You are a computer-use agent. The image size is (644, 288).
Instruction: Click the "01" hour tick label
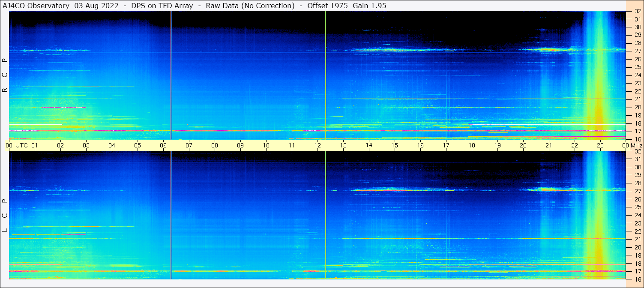35,145
